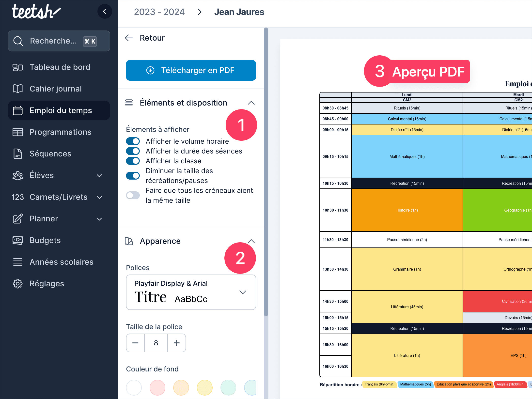This screenshot has width=532, height=399.
Task: Click the Élèves people icon
Action: point(18,175)
